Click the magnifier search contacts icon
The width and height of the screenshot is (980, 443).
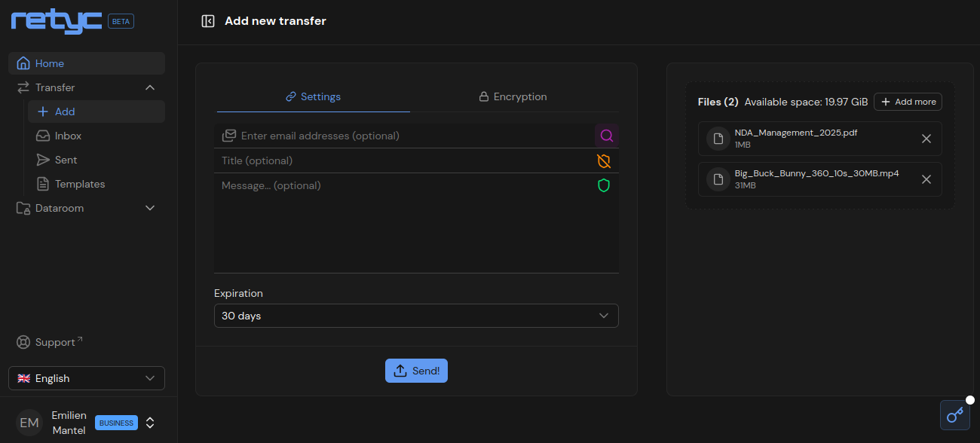pos(607,136)
